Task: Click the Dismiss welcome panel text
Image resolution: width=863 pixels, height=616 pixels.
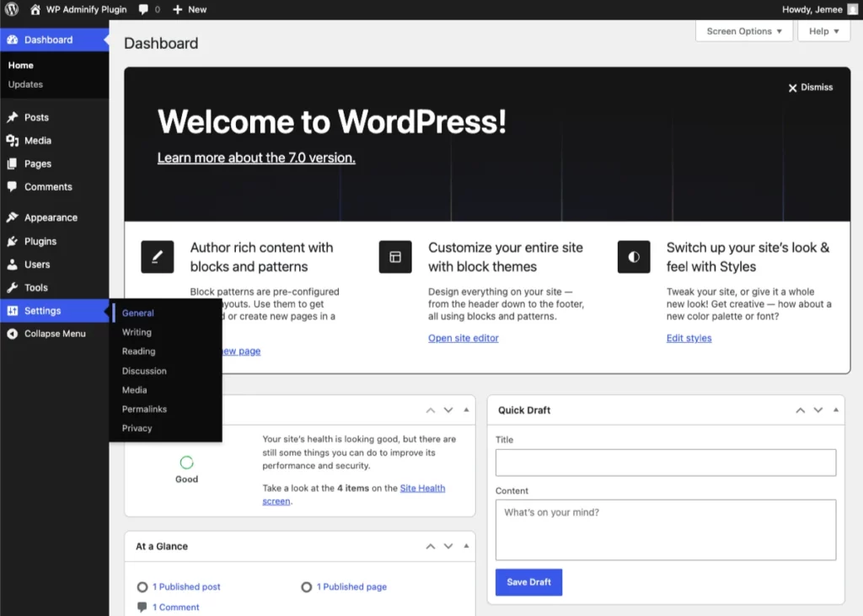Action: [x=817, y=87]
